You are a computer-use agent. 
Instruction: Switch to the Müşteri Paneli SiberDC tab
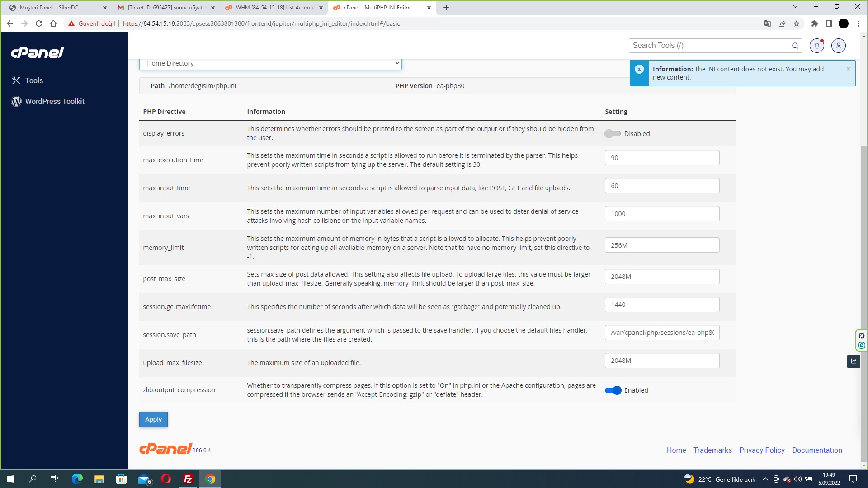click(49, 8)
